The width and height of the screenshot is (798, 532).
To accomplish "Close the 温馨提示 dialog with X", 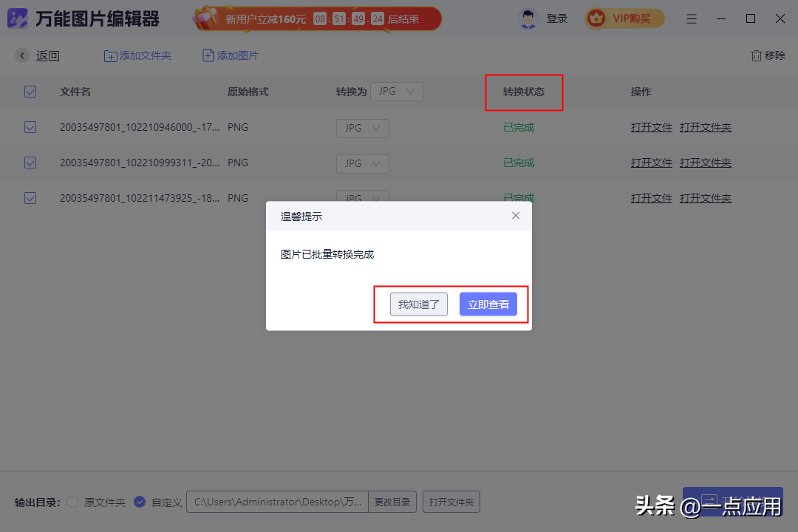I will (516, 216).
